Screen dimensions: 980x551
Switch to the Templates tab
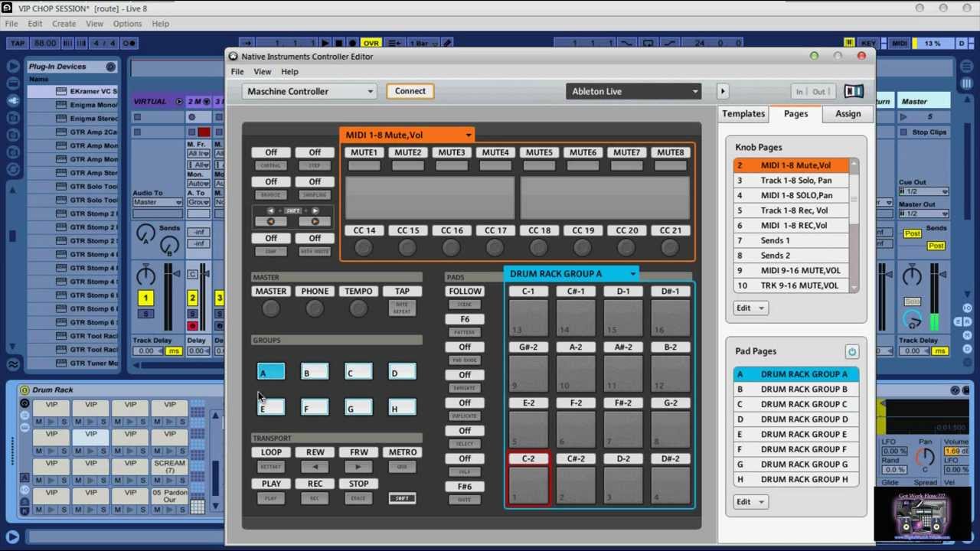pyautogui.click(x=743, y=114)
